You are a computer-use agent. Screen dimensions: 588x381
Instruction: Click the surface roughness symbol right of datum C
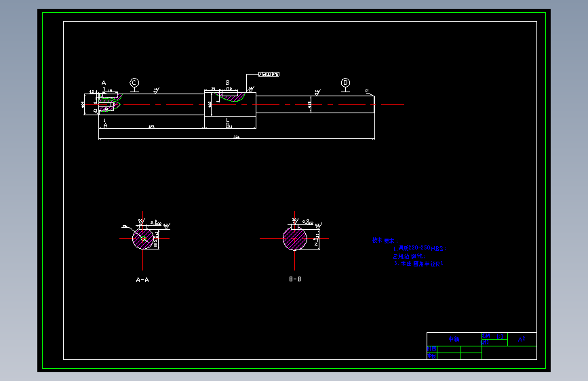coord(157,90)
